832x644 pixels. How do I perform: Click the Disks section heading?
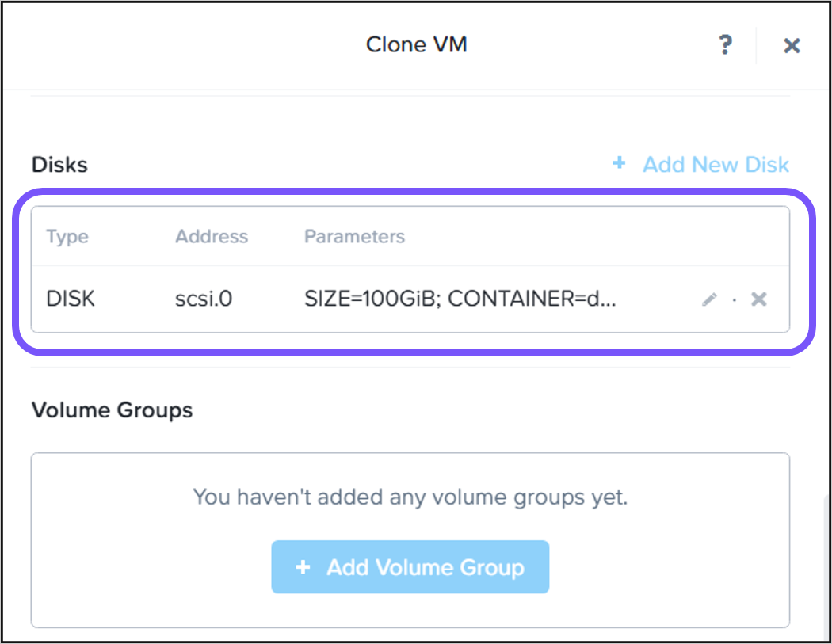(x=59, y=165)
